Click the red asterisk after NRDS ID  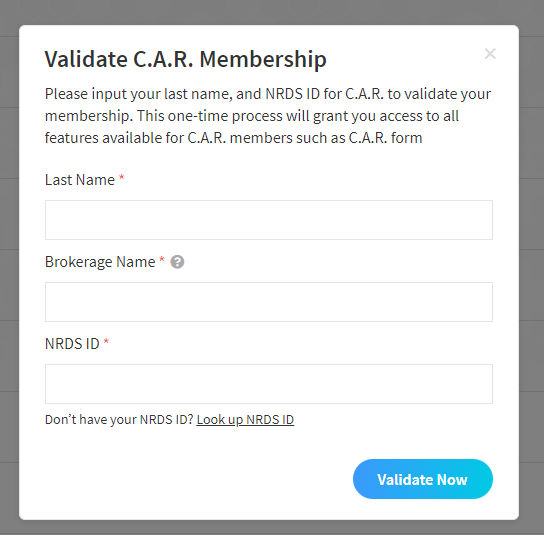[106, 342]
